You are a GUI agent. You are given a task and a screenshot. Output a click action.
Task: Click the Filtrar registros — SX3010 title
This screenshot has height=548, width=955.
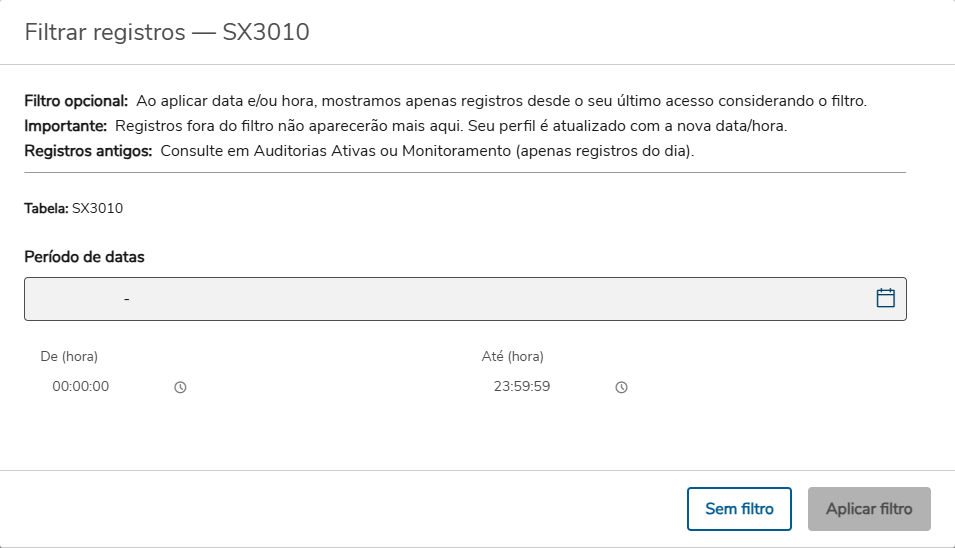click(x=167, y=32)
